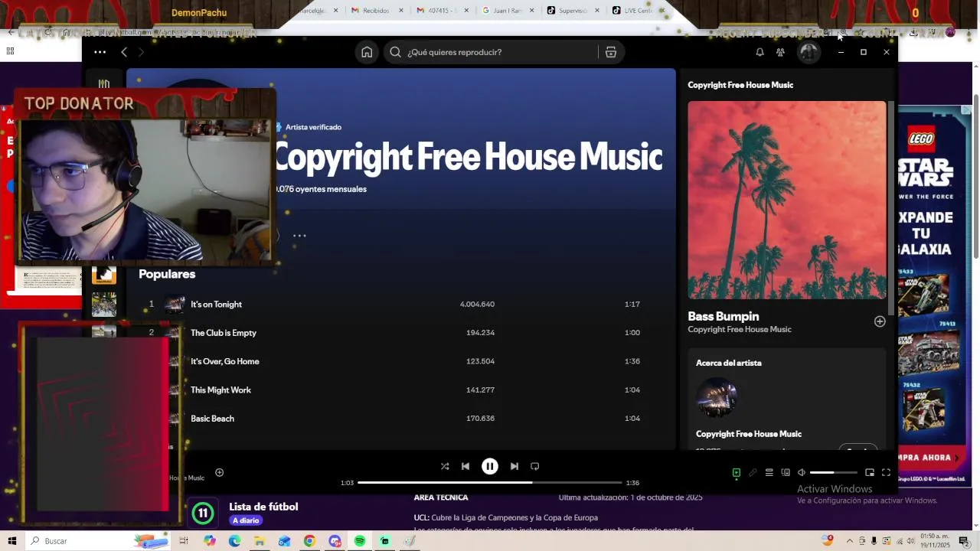Go back with Spotify's left arrow
The image size is (980, 551).
tap(124, 52)
